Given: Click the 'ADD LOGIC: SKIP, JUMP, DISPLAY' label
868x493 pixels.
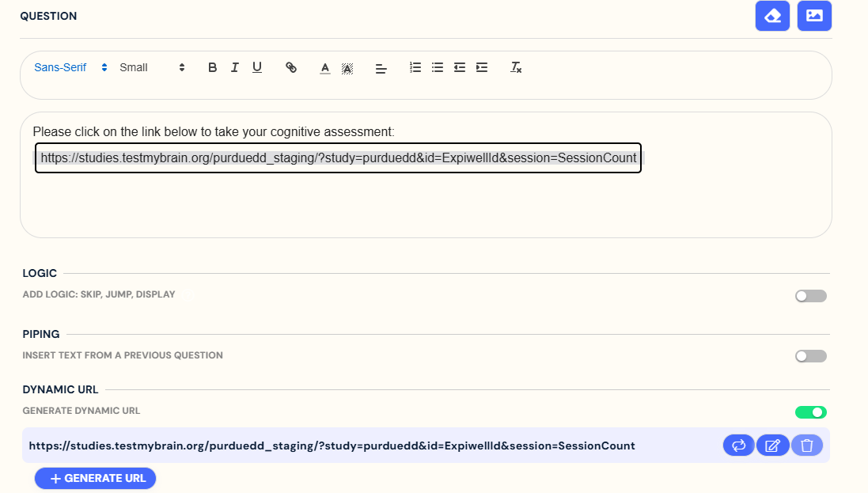Looking at the screenshot, I should tap(99, 294).
